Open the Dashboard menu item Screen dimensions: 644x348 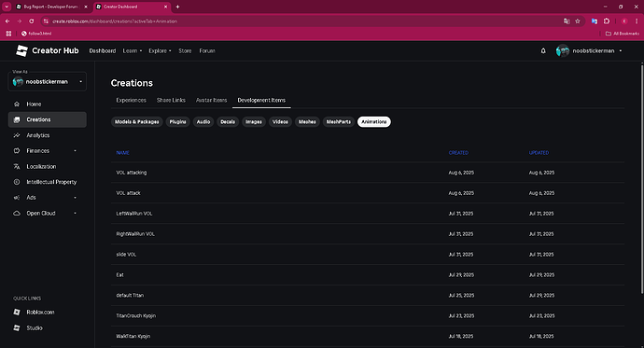click(x=103, y=51)
